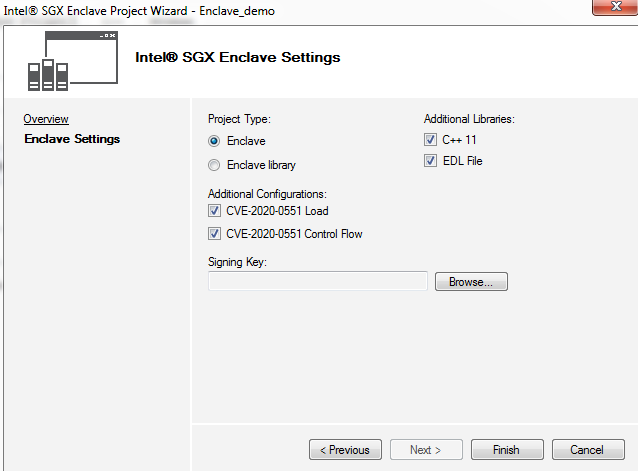Select the Enclave project type radio button

[214, 141]
